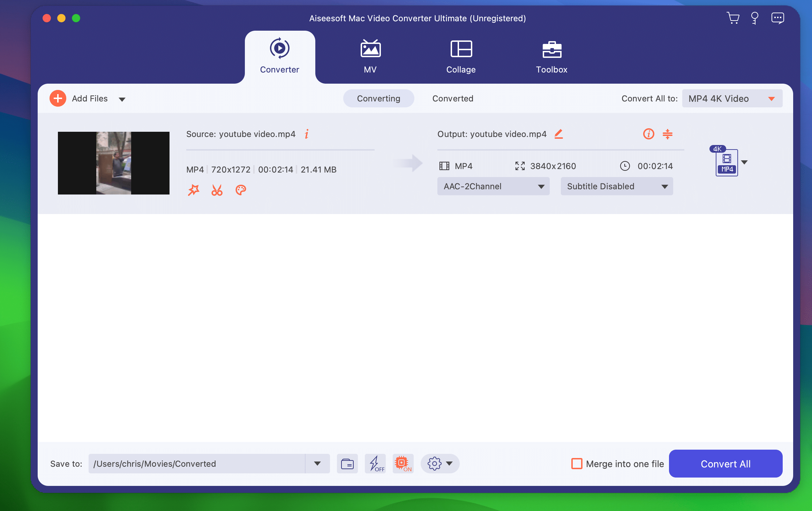Expand the AAC-2Channel audio dropdown
Viewport: 812px width, 511px height.
(x=493, y=186)
